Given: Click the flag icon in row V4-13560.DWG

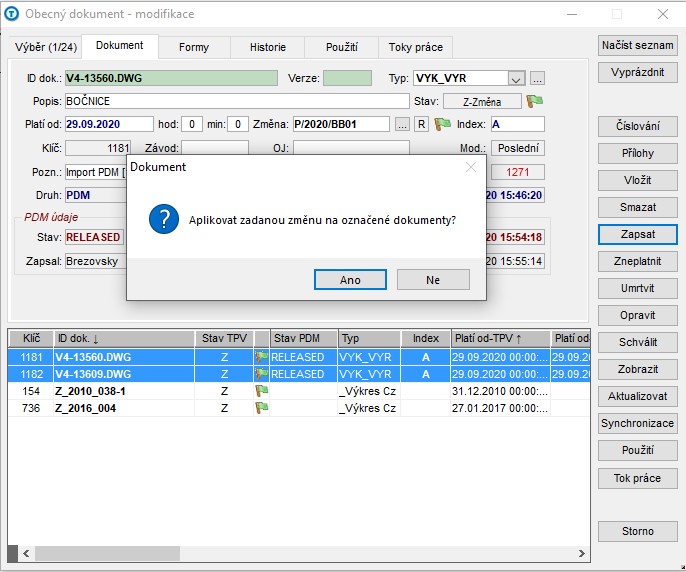Looking at the screenshot, I should [262, 357].
